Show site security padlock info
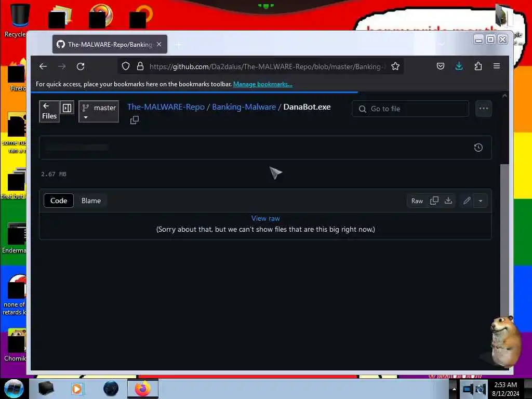This screenshot has width=532, height=399. click(140, 66)
